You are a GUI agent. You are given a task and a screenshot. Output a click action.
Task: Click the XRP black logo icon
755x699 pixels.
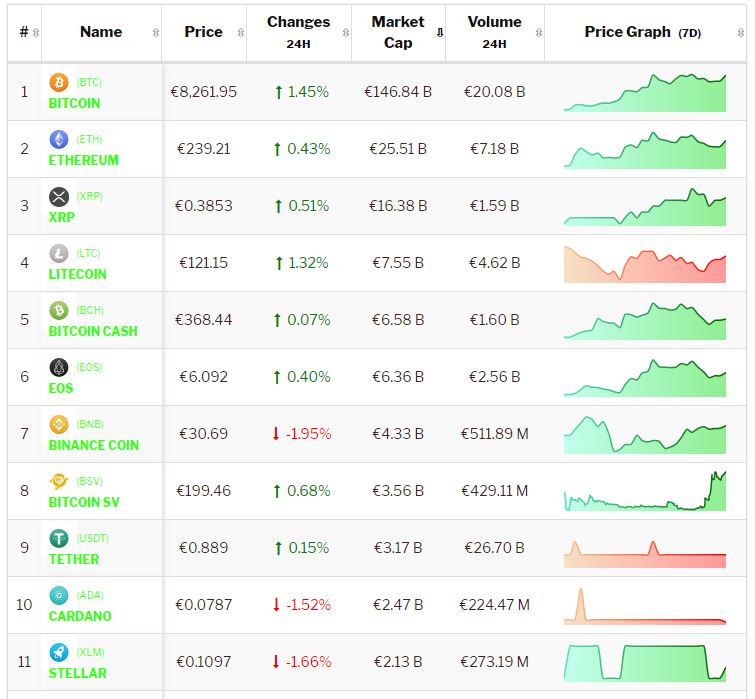tap(58, 197)
